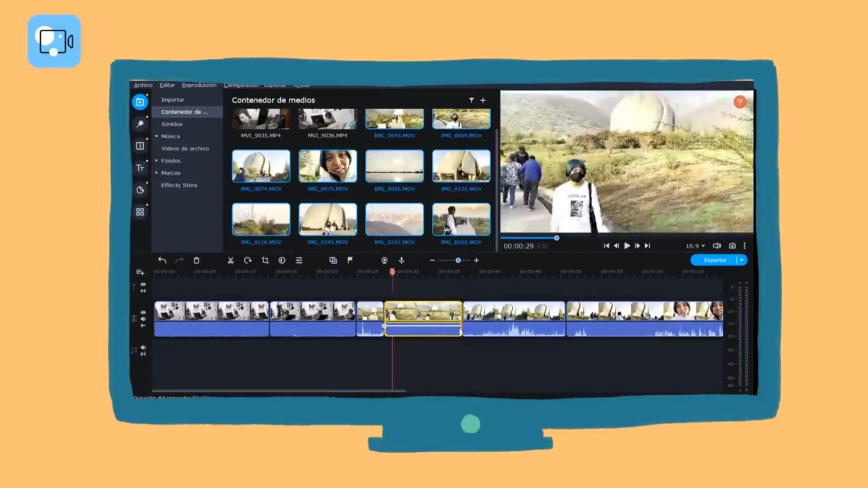Mute the music audio track
Screen dimensions: 868x488
143,347
